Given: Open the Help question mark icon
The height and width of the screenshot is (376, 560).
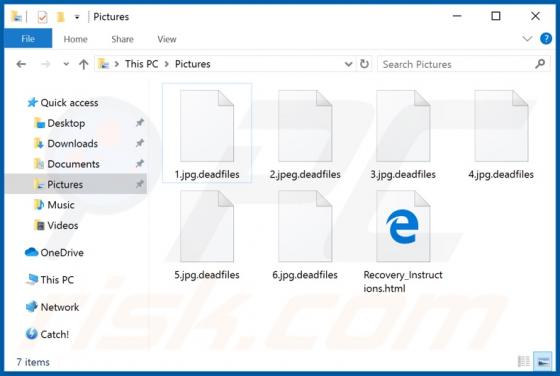Looking at the screenshot, I should click(546, 39).
